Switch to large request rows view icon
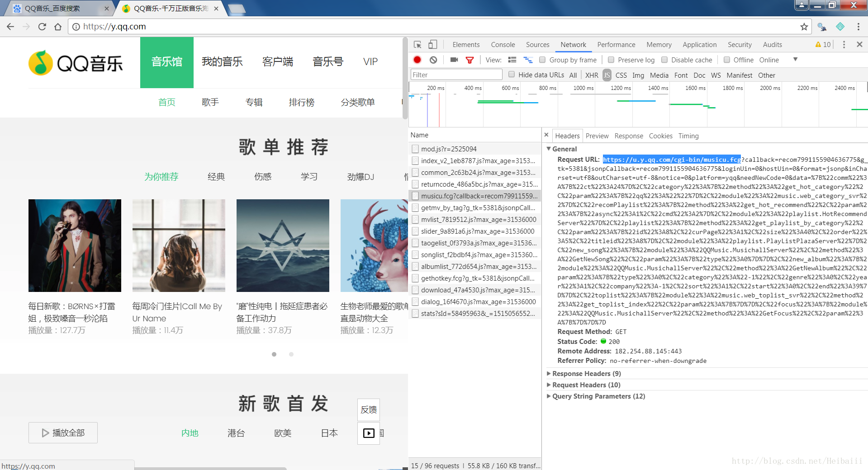Screen dimensions: 868x470 point(512,60)
